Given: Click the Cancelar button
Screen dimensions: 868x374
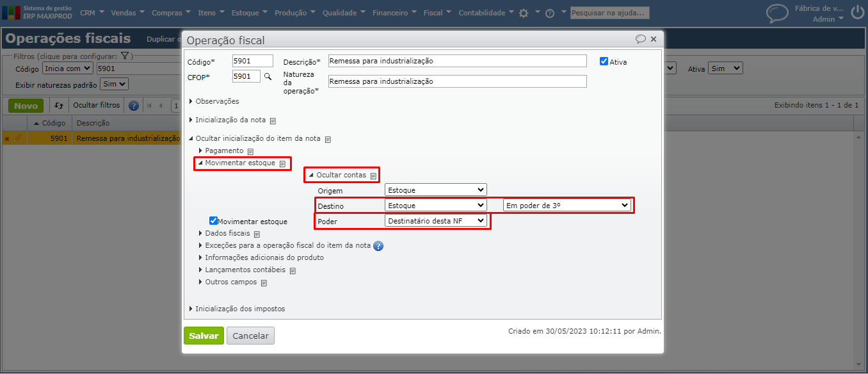Looking at the screenshot, I should [251, 336].
